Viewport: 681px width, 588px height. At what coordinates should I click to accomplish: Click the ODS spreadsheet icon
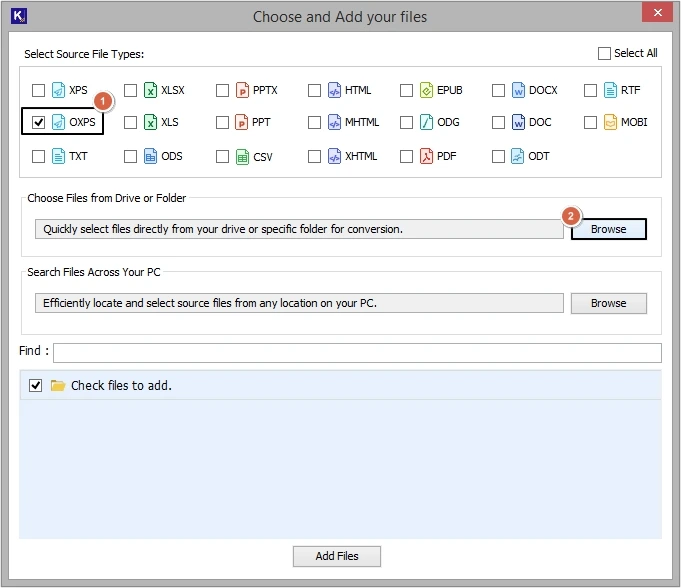150,156
